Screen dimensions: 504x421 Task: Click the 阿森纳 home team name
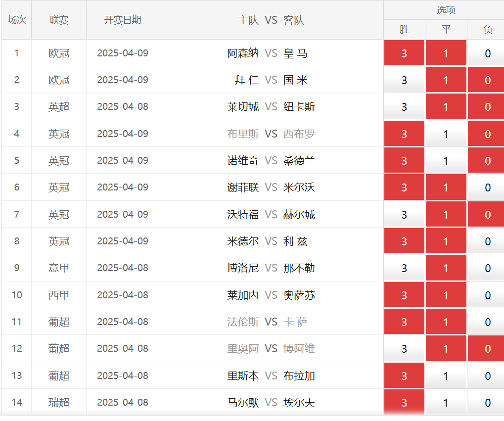pos(243,53)
